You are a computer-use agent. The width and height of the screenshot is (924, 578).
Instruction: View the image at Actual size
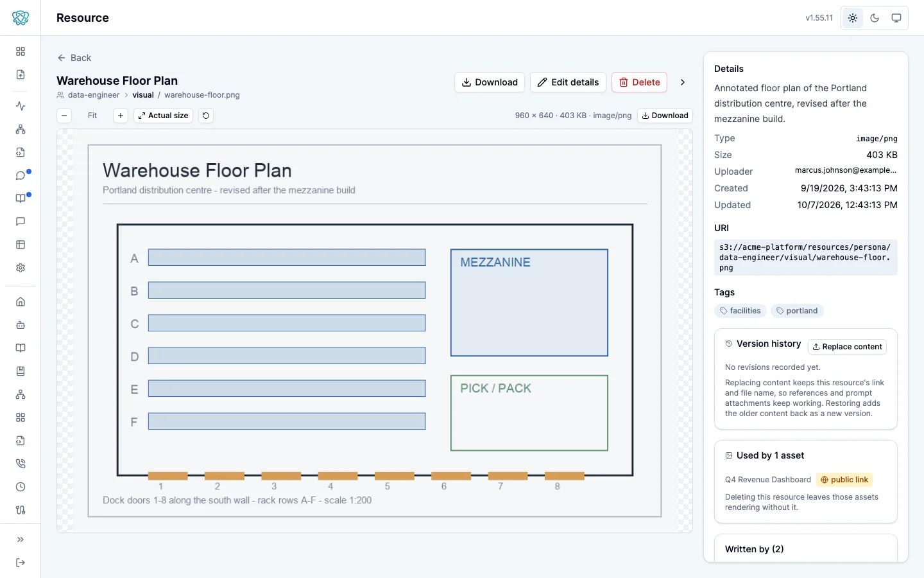click(x=163, y=116)
